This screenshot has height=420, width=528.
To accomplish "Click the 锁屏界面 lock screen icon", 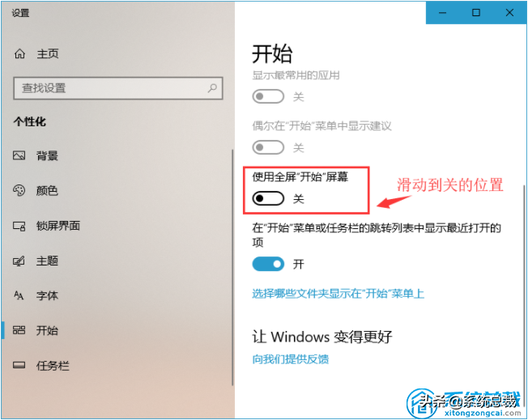I will click(x=19, y=226).
